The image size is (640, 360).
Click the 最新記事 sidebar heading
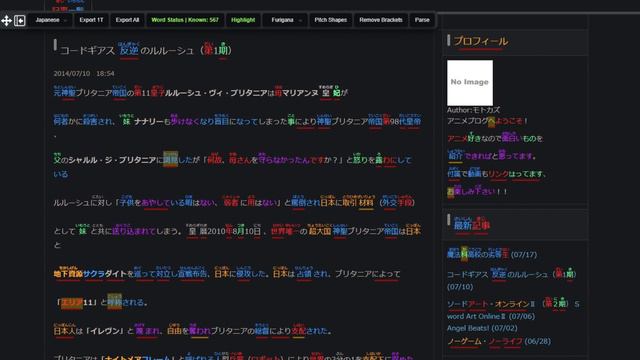471,225
